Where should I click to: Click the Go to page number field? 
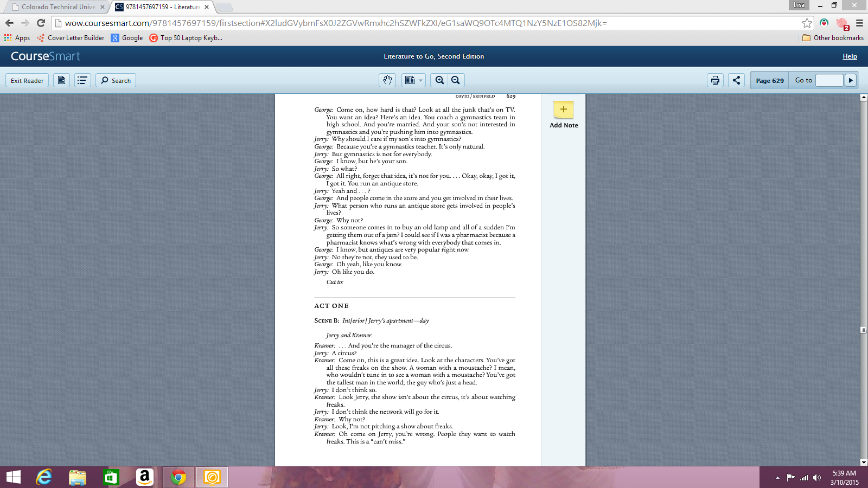(x=829, y=80)
